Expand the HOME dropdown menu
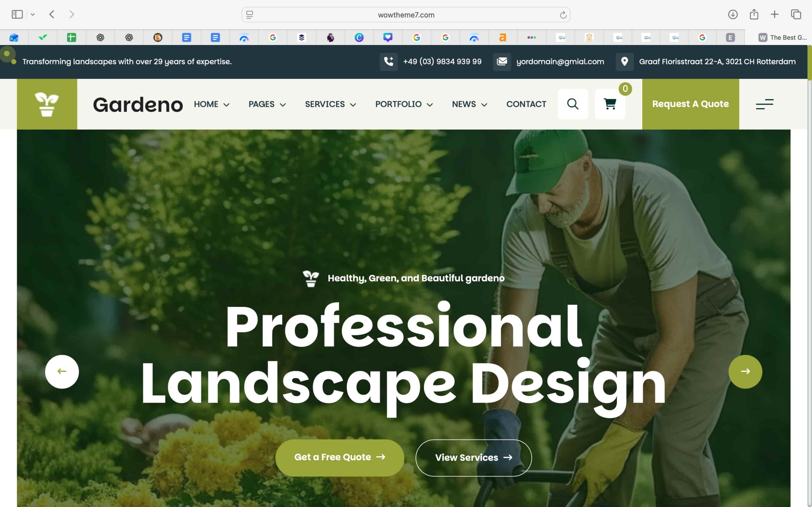Viewport: 812px width, 507px height. 211,104
